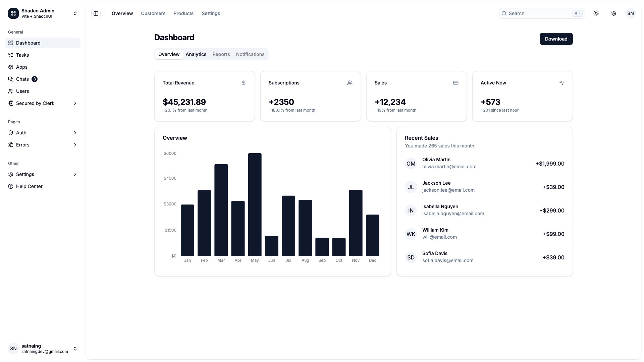Viewport: 644px width, 362px height.
Task: Open Chats showing 3 unread badge
Action: click(23, 79)
